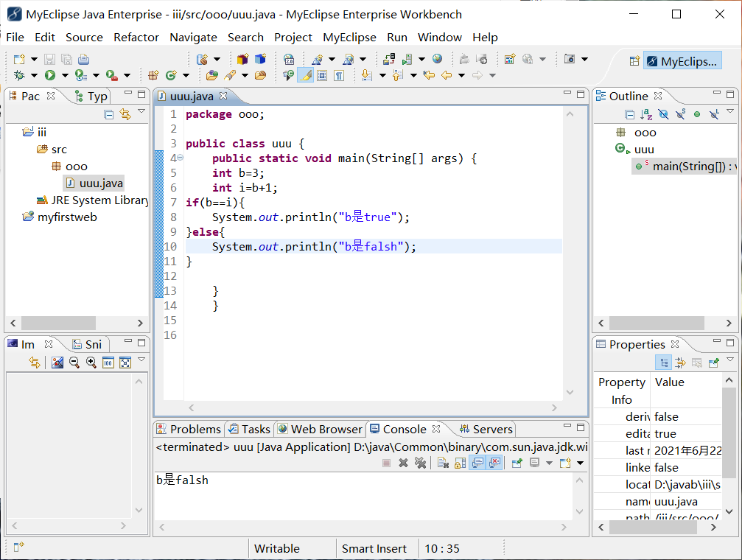
Task: Open the Source menu
Action: [84, 37]
